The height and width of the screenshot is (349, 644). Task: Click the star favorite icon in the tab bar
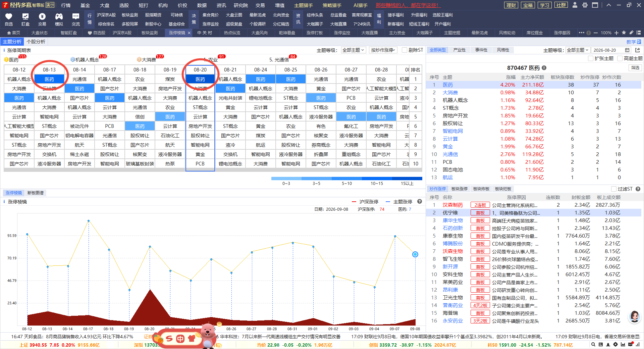click(x=624, y=33)
